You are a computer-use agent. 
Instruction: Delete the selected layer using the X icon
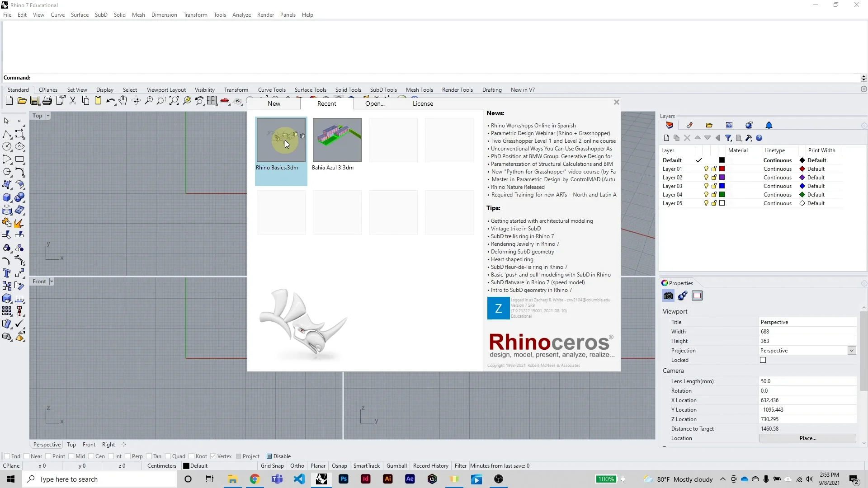687,138
